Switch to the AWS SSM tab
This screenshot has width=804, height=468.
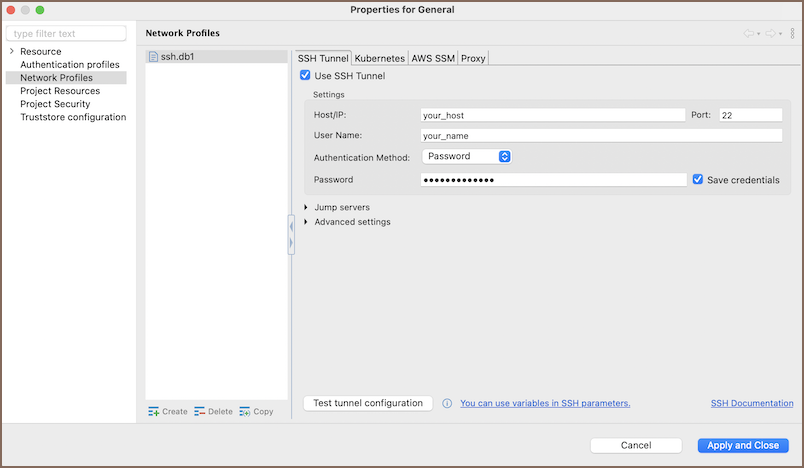pyautogui.click(x=433, y=58)
